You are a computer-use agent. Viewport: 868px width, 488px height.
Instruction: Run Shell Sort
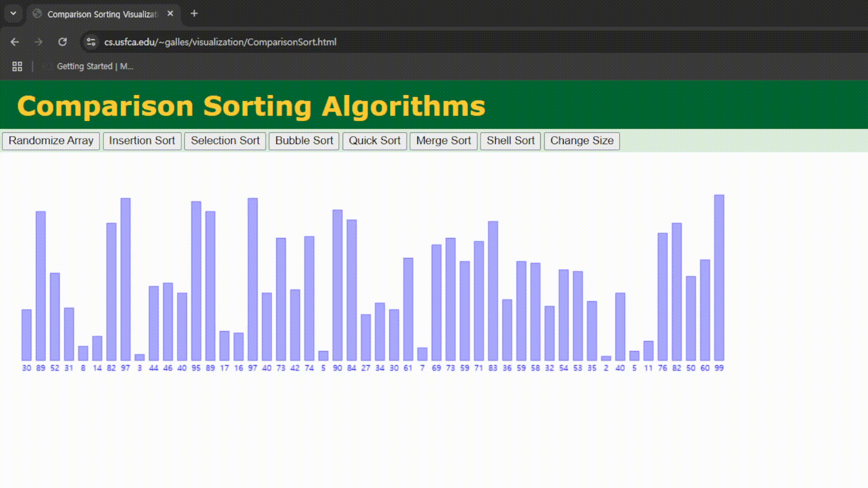click(x=510, y=141)
